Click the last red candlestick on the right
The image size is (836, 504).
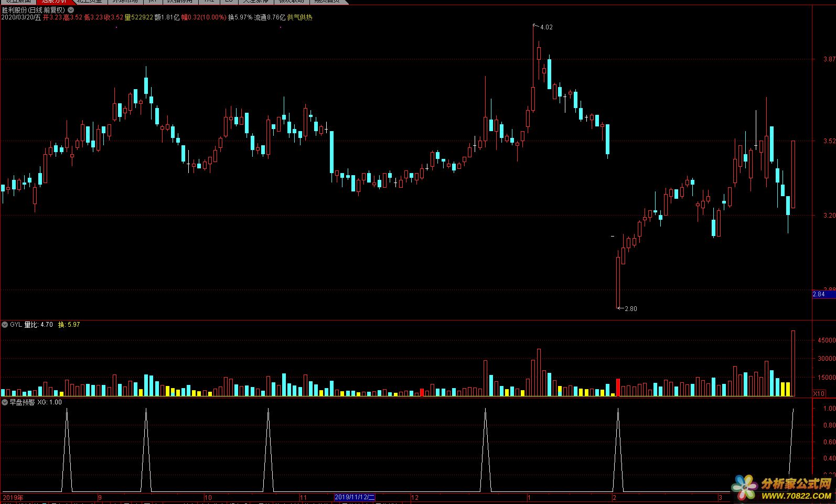pyautogui.click(x=793, y=174)
